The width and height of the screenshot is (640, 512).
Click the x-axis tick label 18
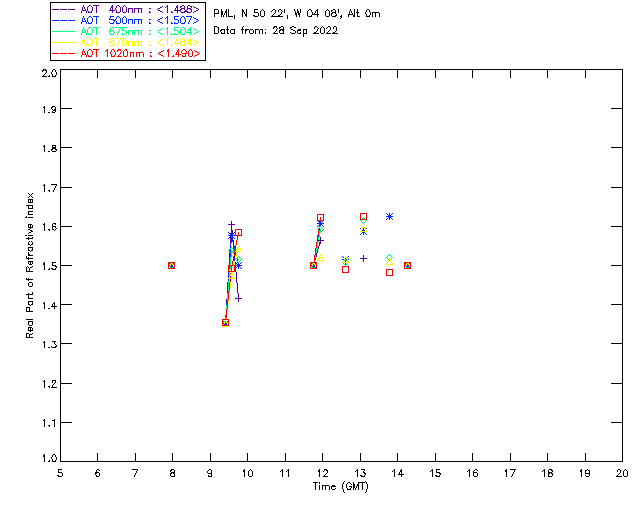[548, 473]
